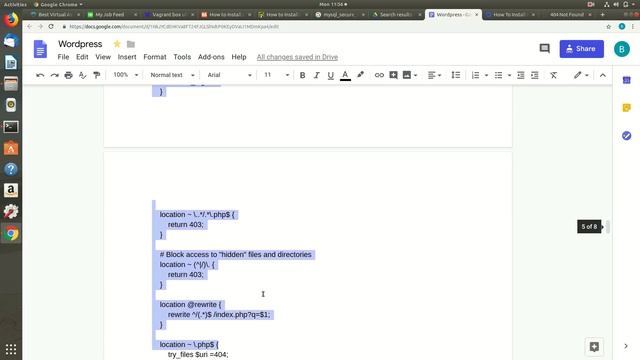Toggle bold formatting
Screen dimensions: 640x360
pyautogui.click(x=302, y=75)
